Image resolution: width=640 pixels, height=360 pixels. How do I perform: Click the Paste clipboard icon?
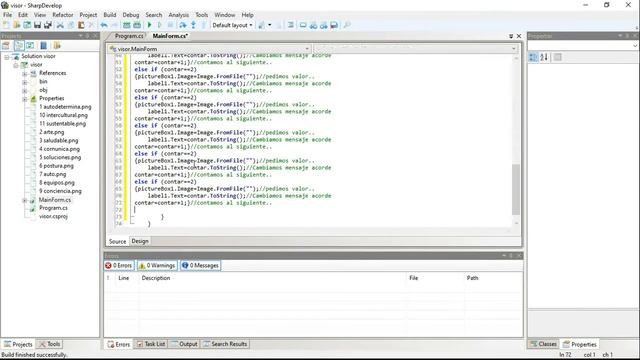click(81, 25)
